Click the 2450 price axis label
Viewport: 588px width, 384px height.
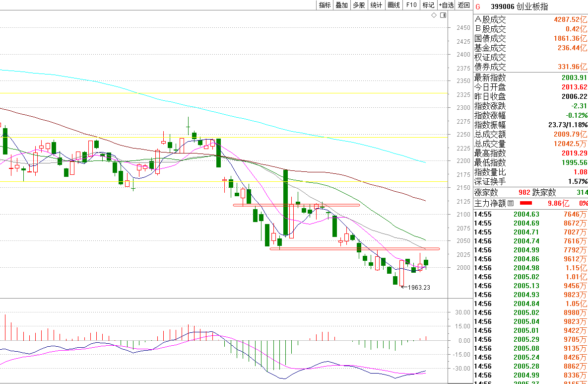coord(463,28)
